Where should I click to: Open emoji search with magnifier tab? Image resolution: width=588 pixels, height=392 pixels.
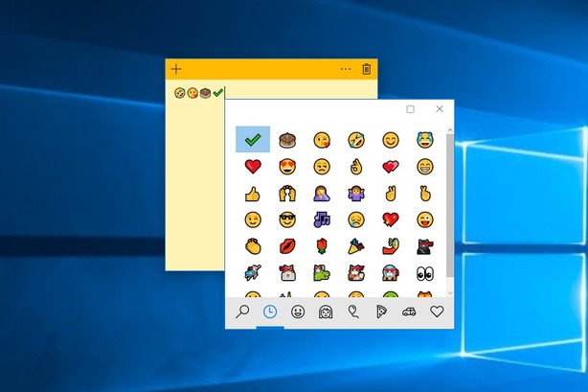[242, 311]
